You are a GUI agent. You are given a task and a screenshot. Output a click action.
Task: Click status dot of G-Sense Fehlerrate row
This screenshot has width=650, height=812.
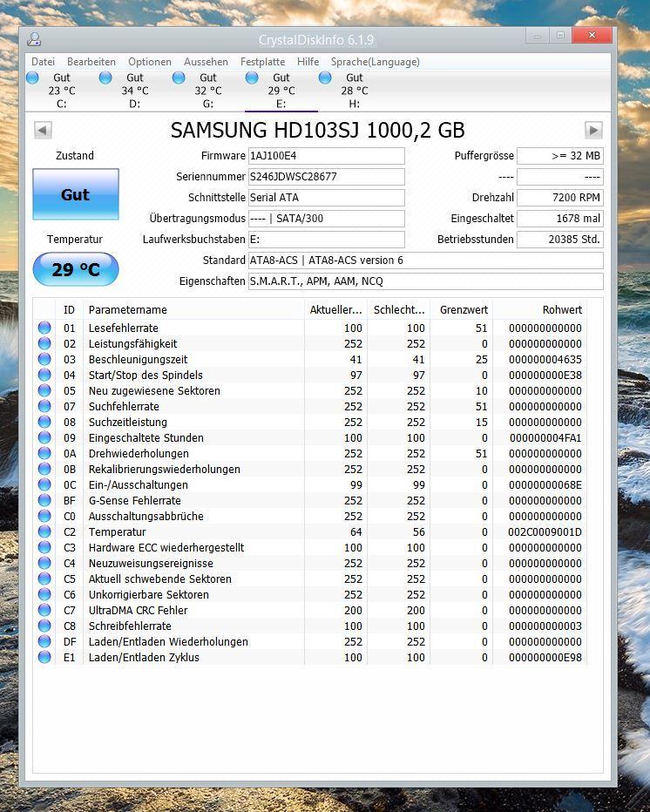point(44,500)
